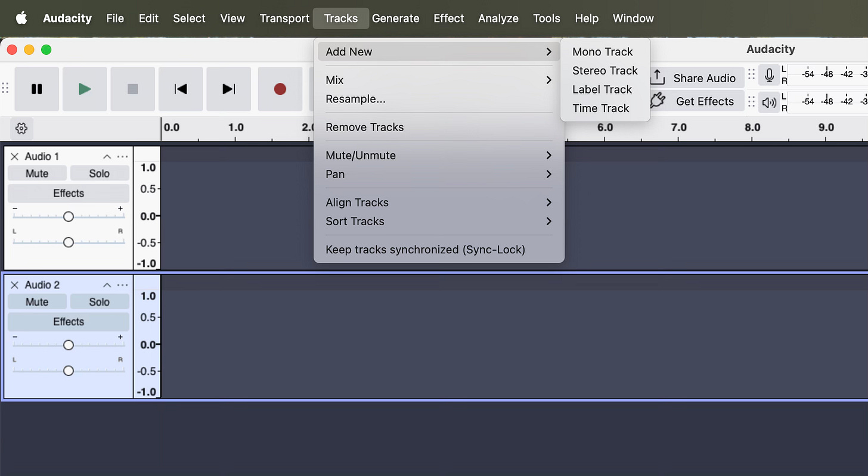Click the Skip to Start button
Screen dimensions: 868x476
[x=181, y=89]
